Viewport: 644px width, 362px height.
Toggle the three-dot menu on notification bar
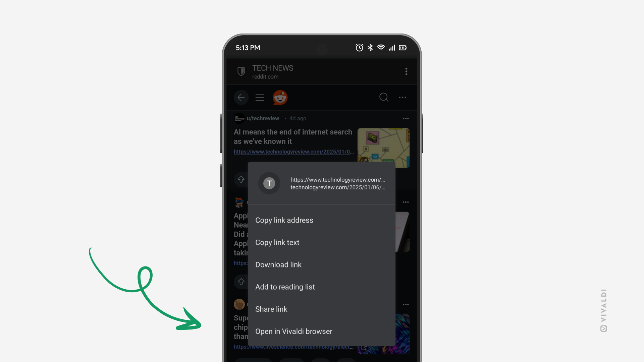[x=406, y=71]
